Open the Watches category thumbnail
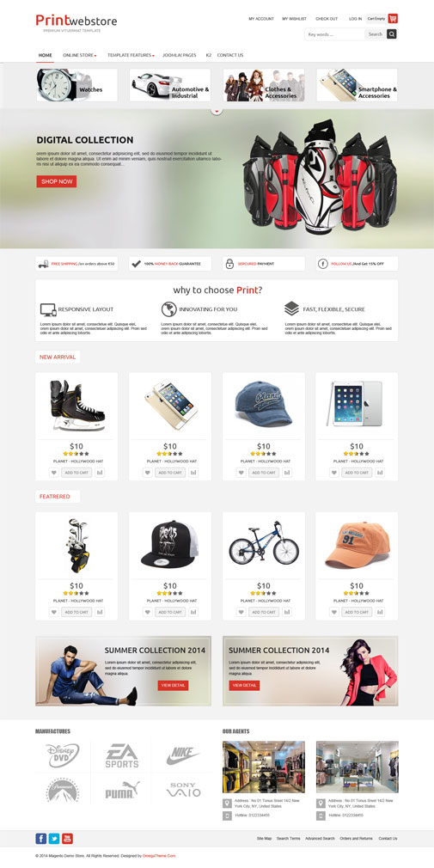434x868 pixels. [77, 85]
